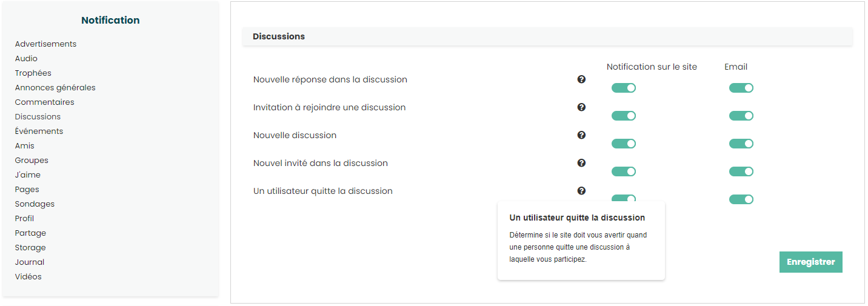Screen dimensions: 868x306
Task: Switch off site notification for Nouvelle discussion
Action: [623, 144]
